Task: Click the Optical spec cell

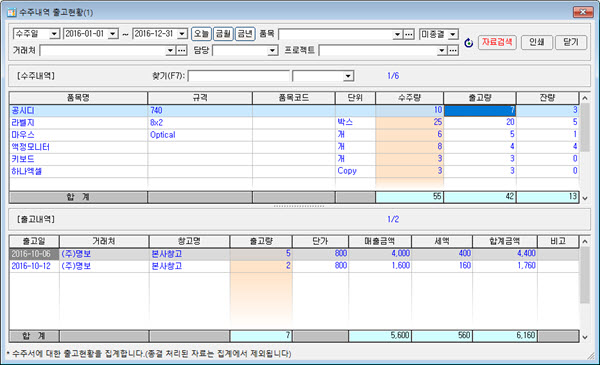Action: pyautogui.click(x=200, y=135)
